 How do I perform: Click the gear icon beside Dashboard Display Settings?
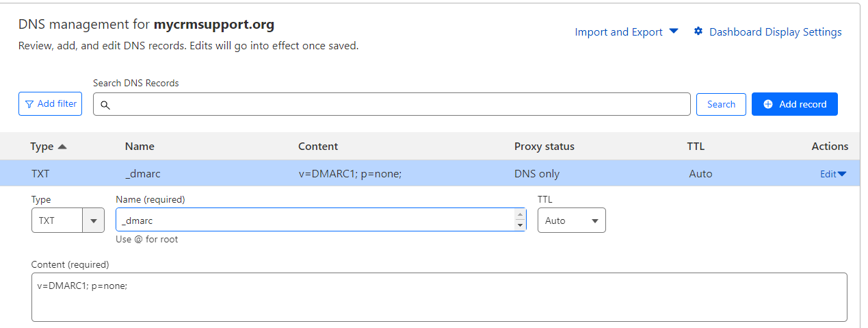[x=698, y=31]
